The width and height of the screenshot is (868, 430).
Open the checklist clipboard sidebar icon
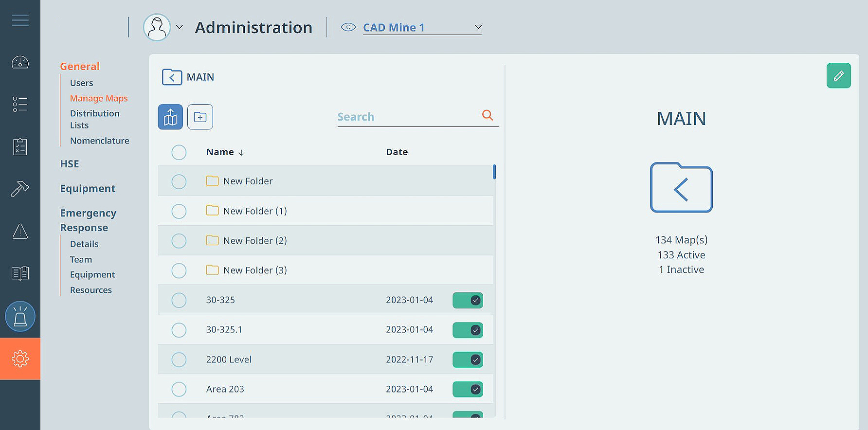coord(20,146)
